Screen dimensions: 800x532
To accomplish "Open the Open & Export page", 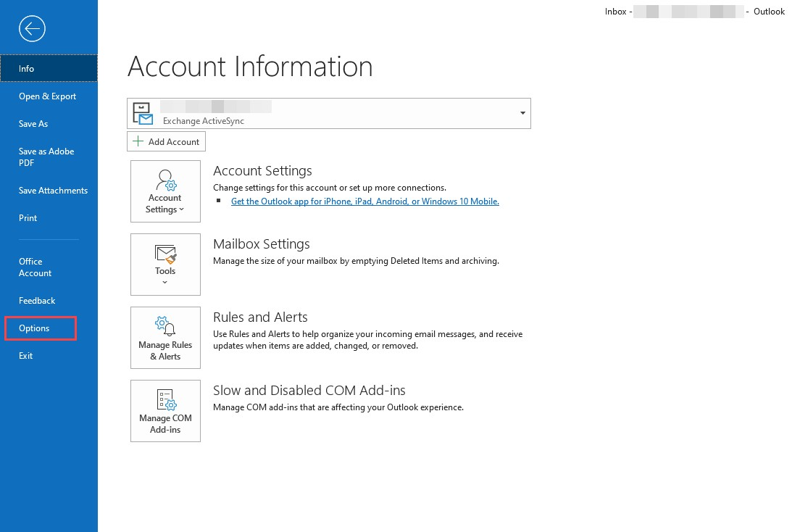I will pos(49,96).
